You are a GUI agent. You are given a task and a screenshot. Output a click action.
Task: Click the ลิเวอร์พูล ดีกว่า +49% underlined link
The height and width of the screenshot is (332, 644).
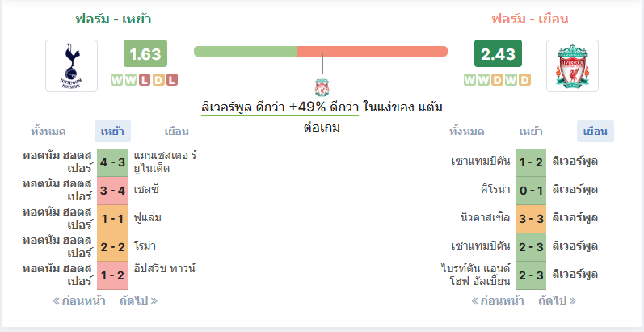tap(280, 107)
